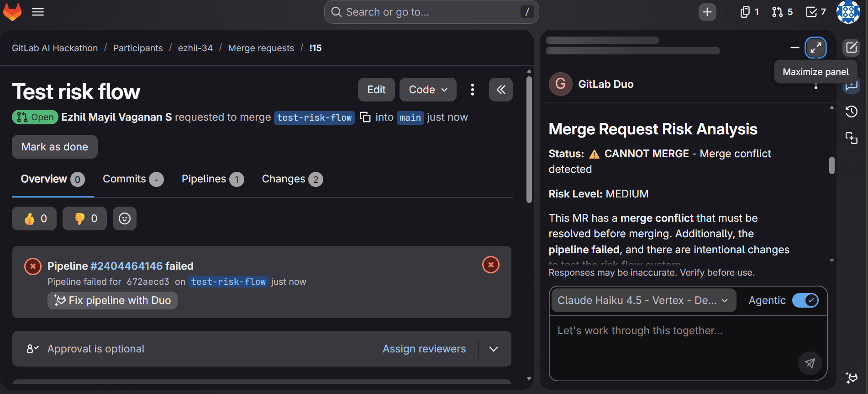The width and height of the screenshot is (868, 394).
Task: Open Merge requests breadcrumb link
Action: pos(261,48)
